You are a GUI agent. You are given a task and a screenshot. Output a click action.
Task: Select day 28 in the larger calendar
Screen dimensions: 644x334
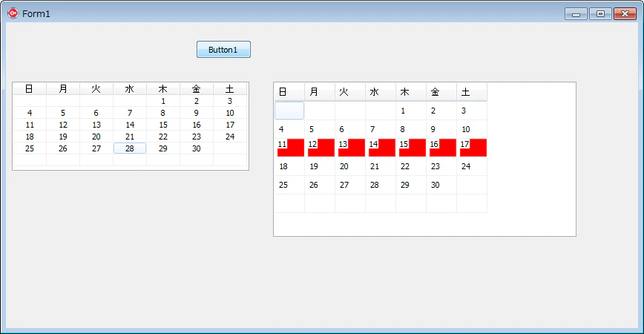pyautogui.click(x=381, y=185)
